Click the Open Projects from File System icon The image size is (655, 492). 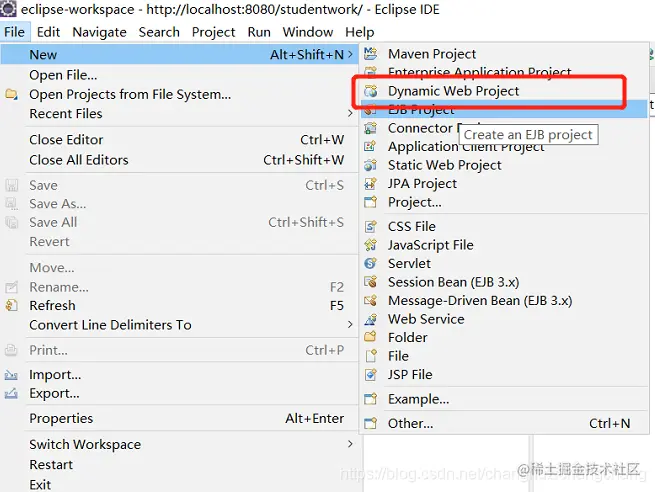click(x=11, y=94)
